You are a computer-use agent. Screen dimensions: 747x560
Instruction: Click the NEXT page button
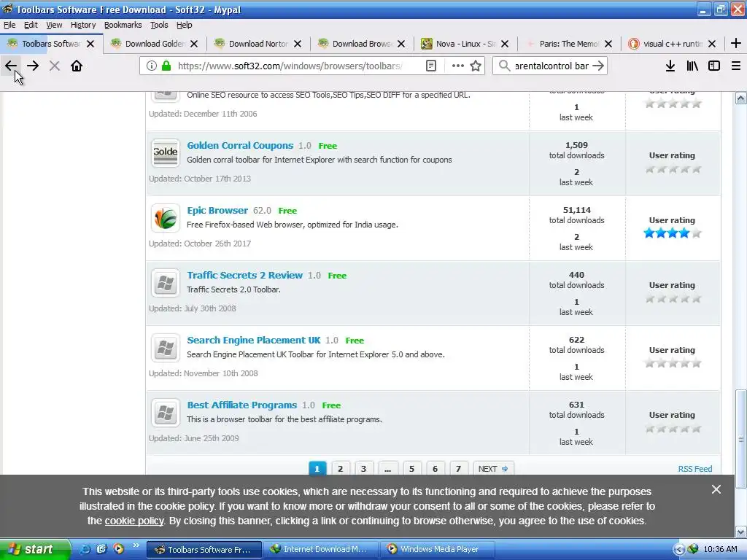point(493,469)
